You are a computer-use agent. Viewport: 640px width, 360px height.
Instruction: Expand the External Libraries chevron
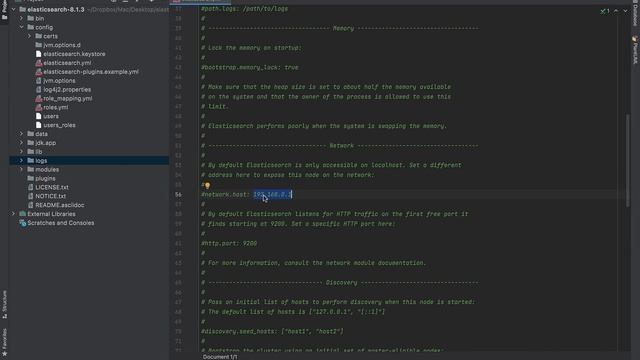[x=13, y=214]
